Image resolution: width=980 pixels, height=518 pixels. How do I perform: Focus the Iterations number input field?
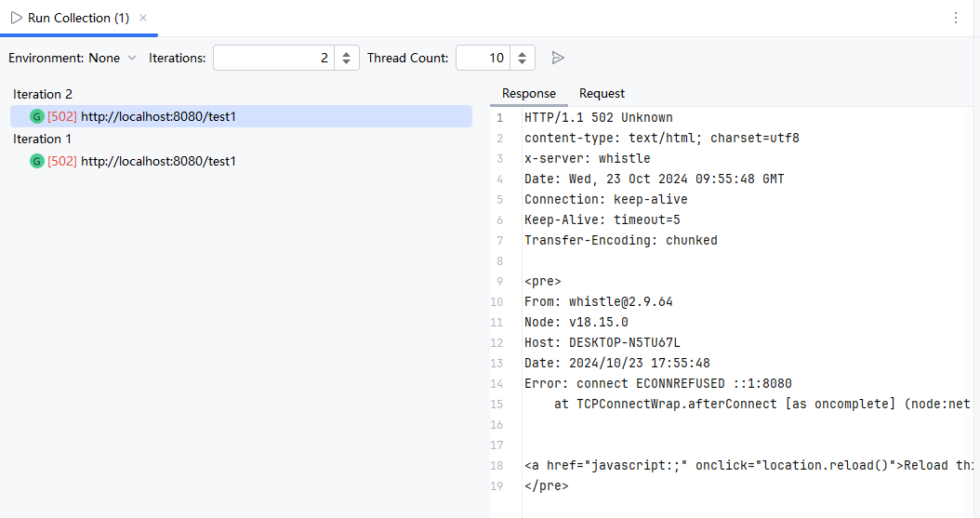click(273, 58)
